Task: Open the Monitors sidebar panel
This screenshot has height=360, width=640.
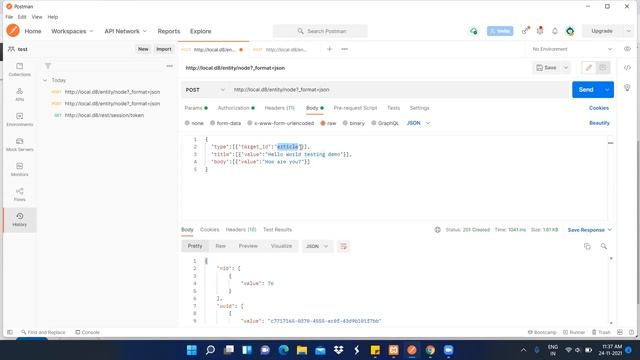Action: tap(20, 169)
